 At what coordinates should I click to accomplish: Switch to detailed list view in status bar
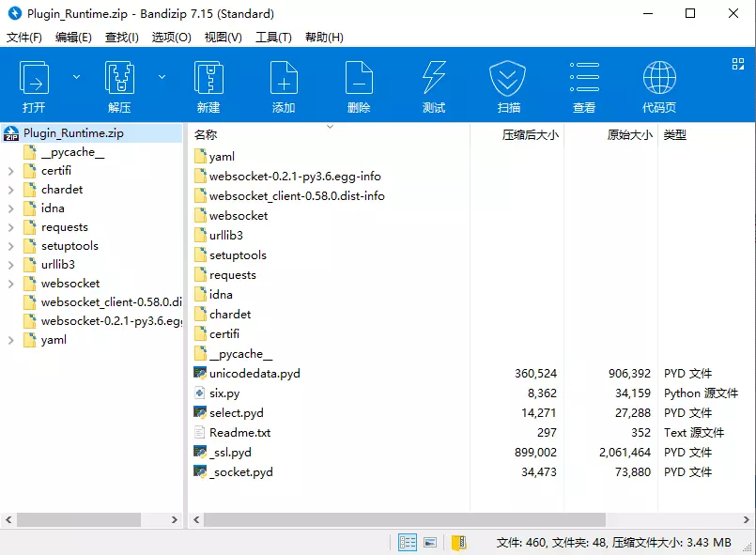408,543
